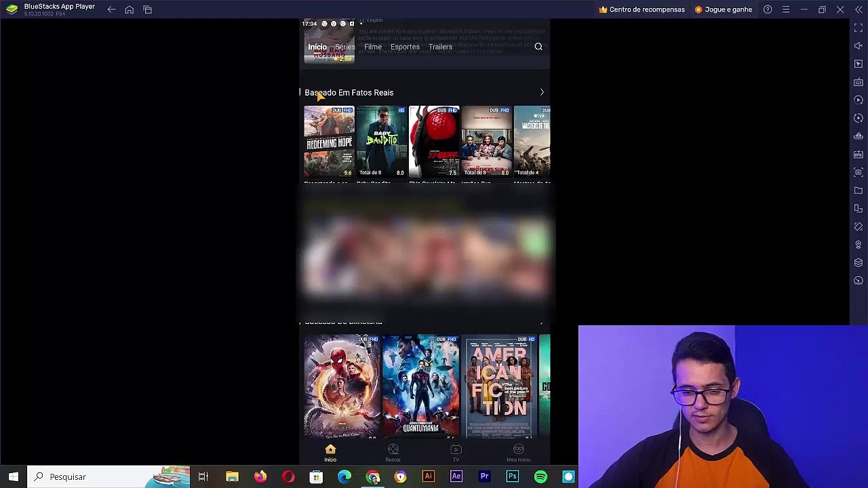868x488 pixels.
Task: Mute volume in BlueStacks sidebar
Action: 859,46
